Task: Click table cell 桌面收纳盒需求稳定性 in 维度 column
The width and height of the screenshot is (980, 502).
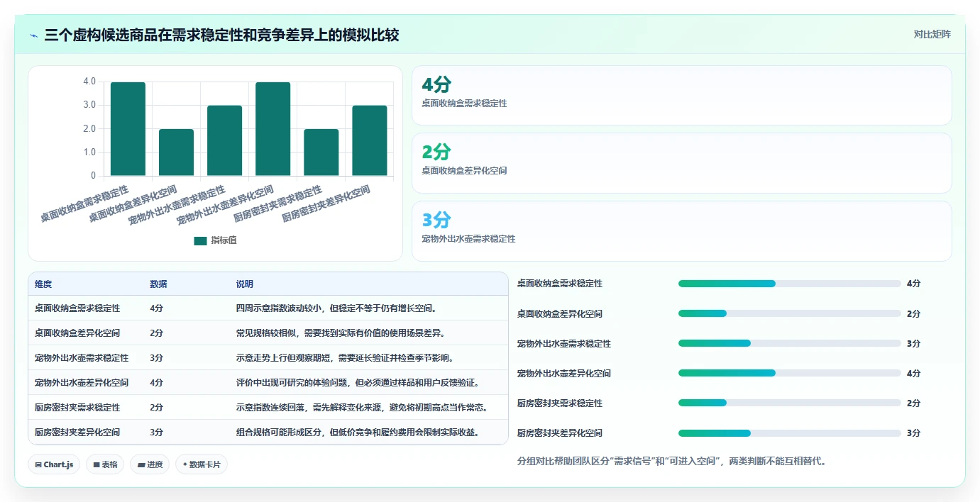Action: pyautogui.click(x=77, y=308)
